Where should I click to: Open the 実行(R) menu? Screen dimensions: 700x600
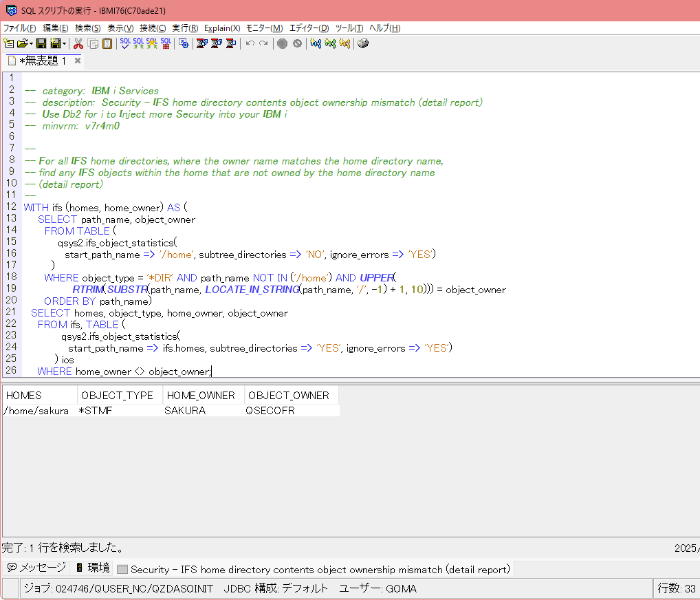tap(185, 28)
